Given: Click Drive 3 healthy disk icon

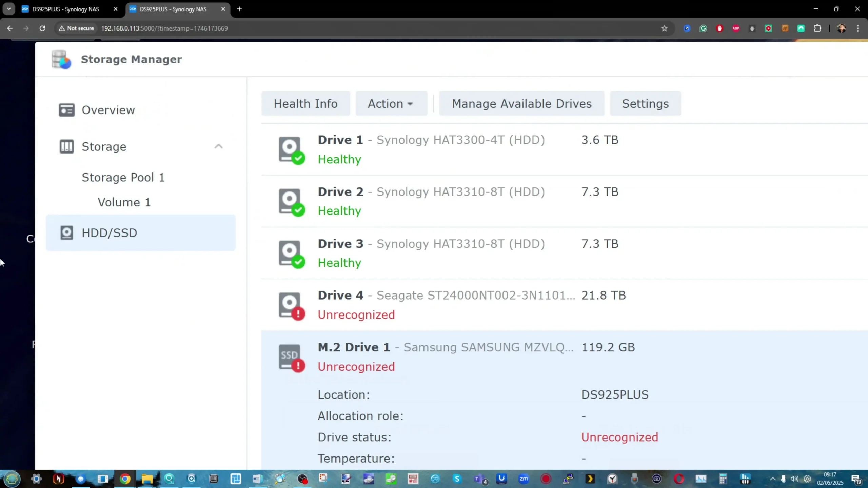Looking at the screenshot, I should (291, 254).
